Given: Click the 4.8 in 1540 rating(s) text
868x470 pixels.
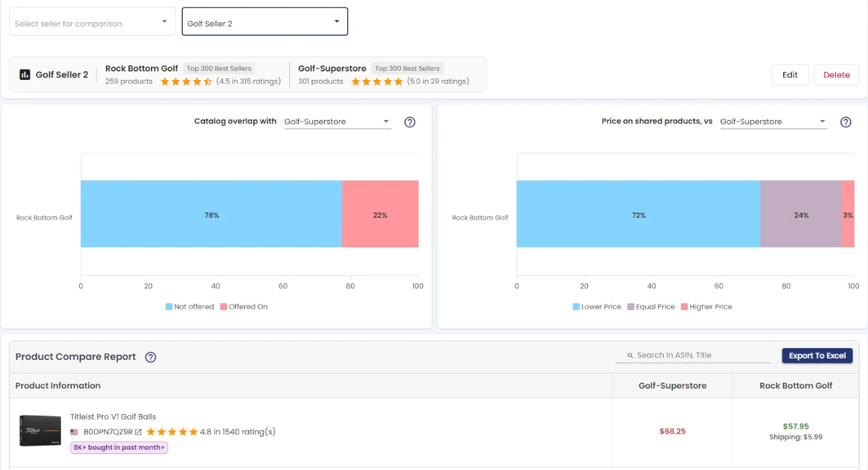Looking at the screenshot, I should tap(238, 432).
